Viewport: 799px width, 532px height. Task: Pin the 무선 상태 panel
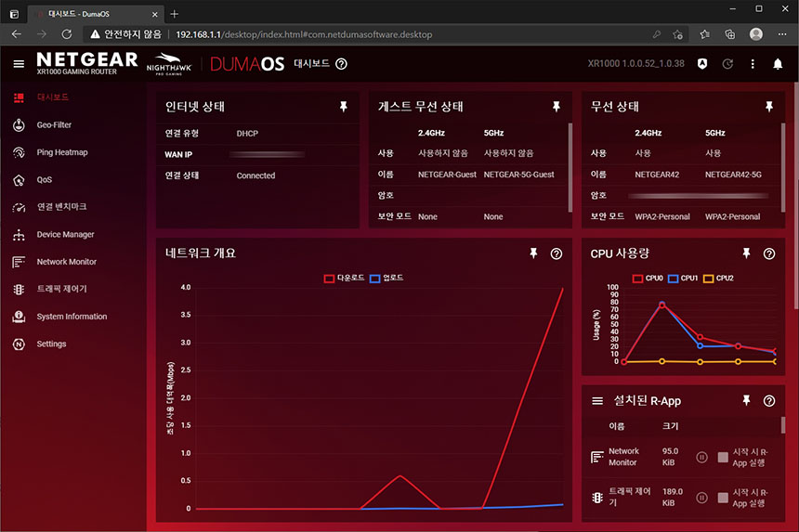[769, 107]
